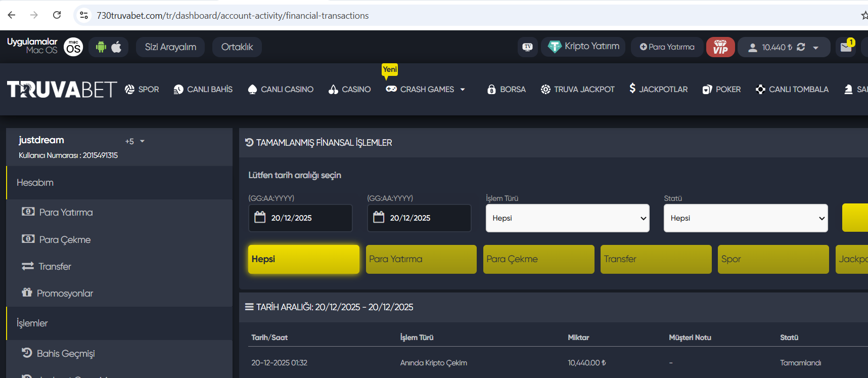Open the İşlem Türü dropdown
Viewport: 868px width, 378px height.
pyautogui.click(x=568, y=218)
